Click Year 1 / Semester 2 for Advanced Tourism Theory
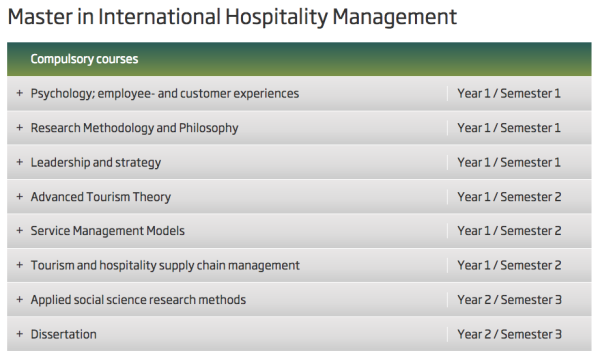 tap(509, 197)
